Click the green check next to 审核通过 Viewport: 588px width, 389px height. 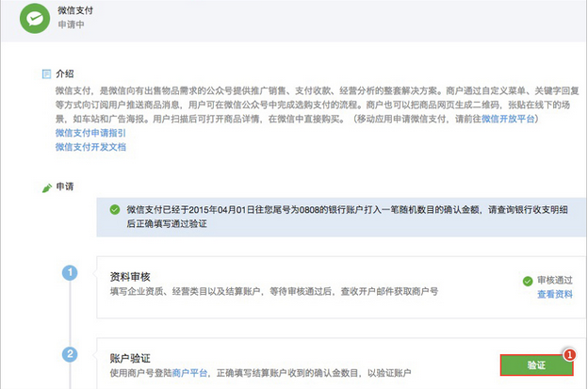tap(528, 281)
